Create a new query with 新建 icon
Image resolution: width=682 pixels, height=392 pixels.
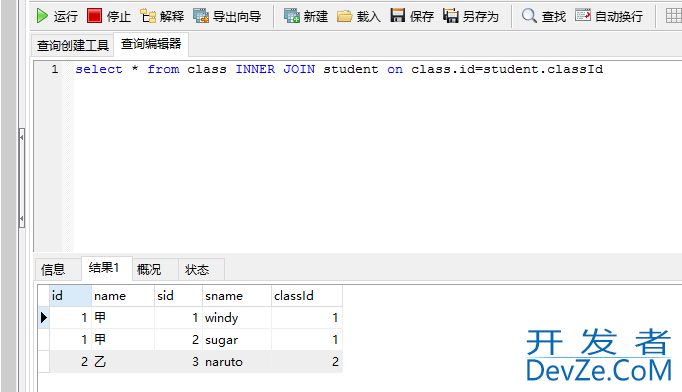pos(291,16)
